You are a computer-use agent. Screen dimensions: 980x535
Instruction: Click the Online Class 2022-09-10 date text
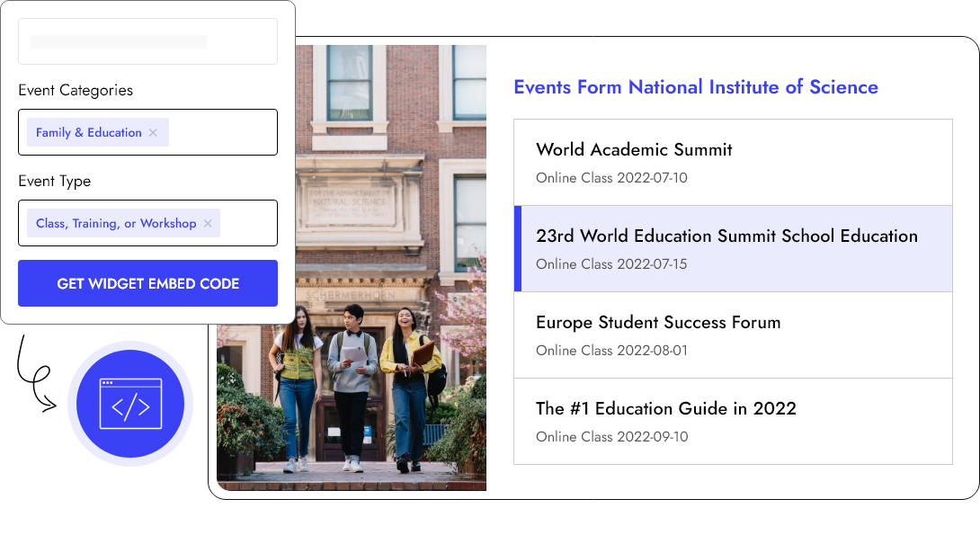(x=611, y=437)
